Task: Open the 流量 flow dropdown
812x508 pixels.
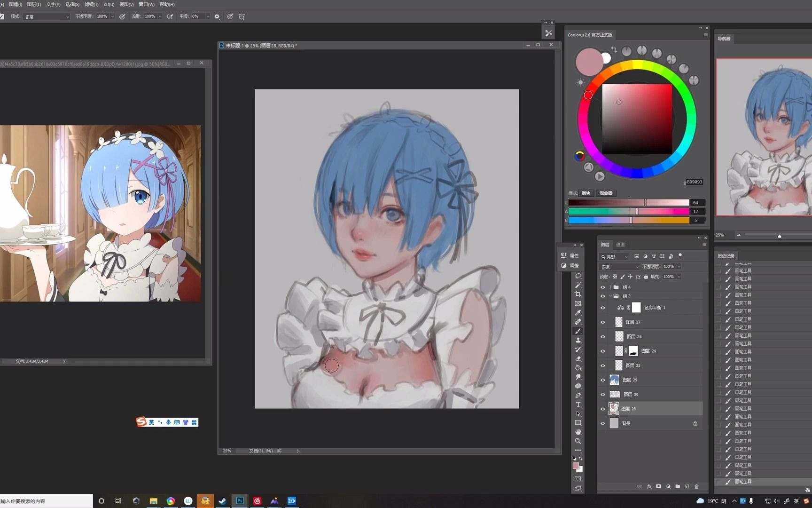Action: click(160, 16)
